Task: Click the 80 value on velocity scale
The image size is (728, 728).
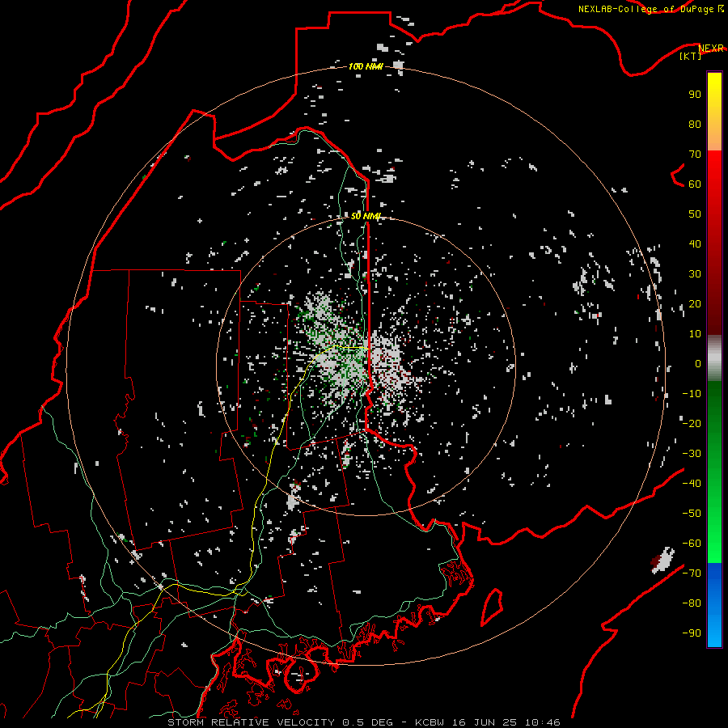Action: [x=695, y=125]
